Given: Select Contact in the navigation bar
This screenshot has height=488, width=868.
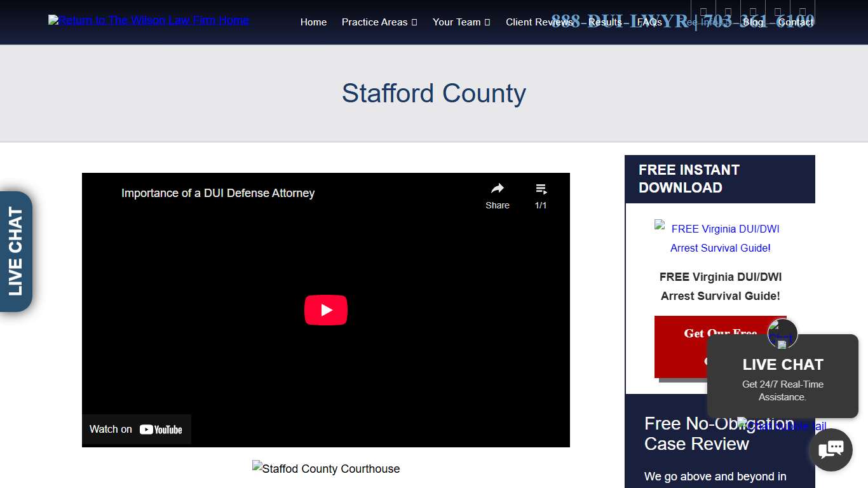Looking at the screenshot, I should point(795,22).
